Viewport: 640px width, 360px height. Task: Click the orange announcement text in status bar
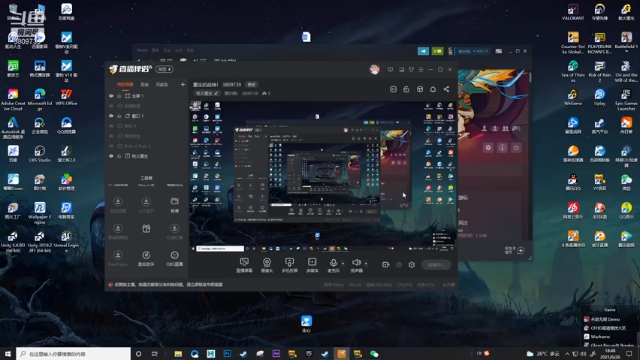[169, 284]
